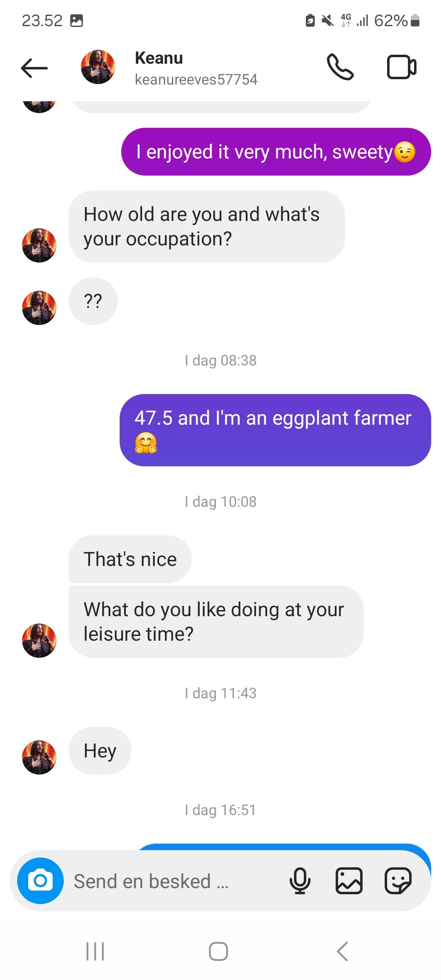Viewport: 441px width, 980px height.
Task: Tap the Keanu name in the header
Action: [159, 58]
